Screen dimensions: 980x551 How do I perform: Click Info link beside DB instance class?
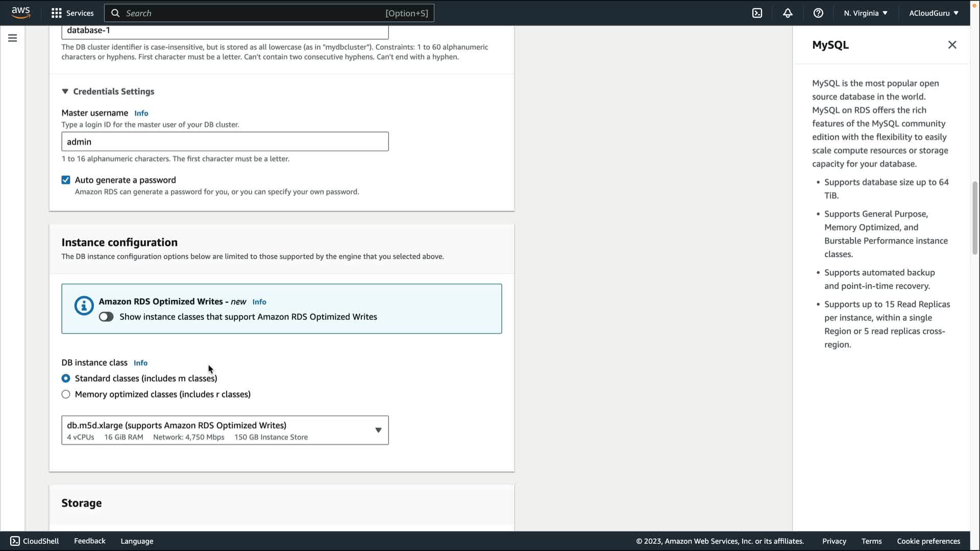pyautogui.click(x=140, y=363)
